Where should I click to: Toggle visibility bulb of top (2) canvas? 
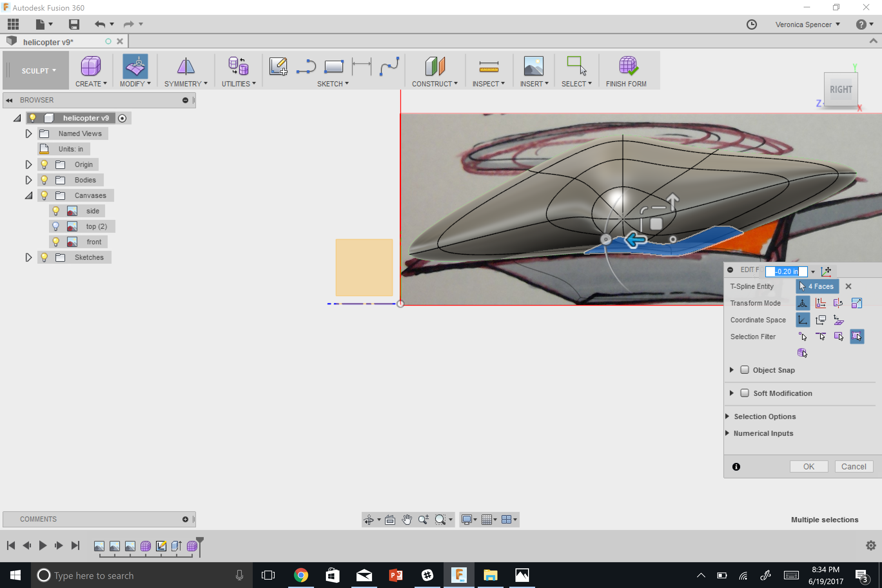click(x=56, y=227)
